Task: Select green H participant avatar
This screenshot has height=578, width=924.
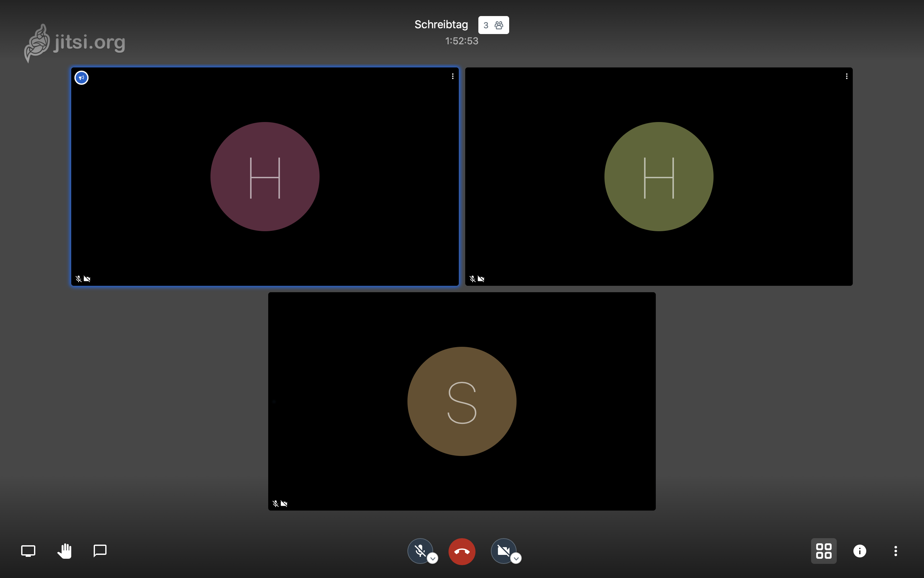Action: point(659,177)
